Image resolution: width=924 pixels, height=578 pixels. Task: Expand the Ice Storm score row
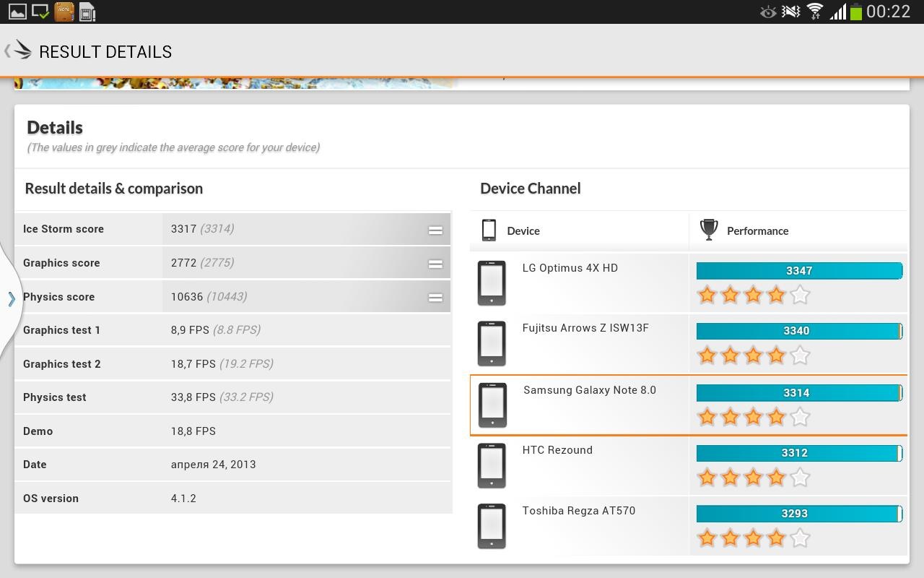coord(435,230)
